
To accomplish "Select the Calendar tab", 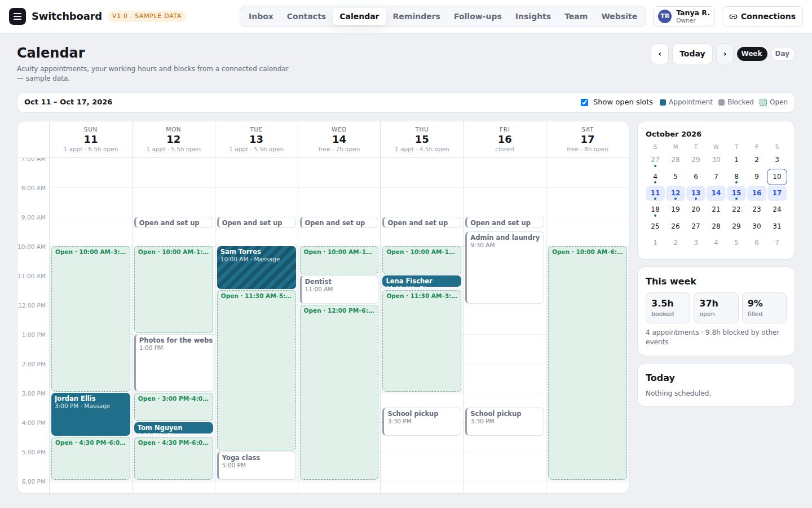I will [x=359, y=16].
